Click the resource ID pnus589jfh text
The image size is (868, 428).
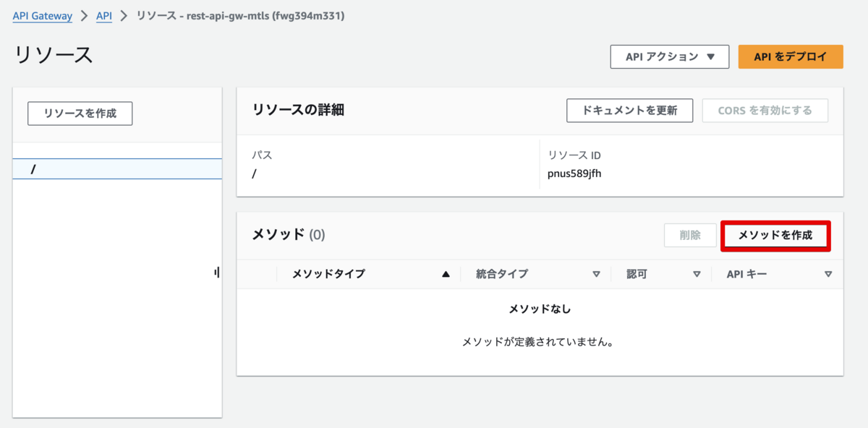[574, 174]
